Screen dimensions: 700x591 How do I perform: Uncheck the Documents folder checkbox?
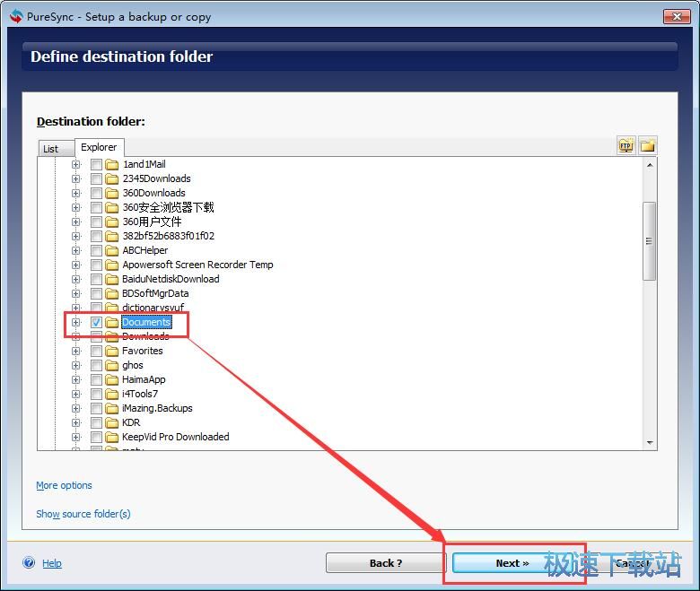point(96,322)
